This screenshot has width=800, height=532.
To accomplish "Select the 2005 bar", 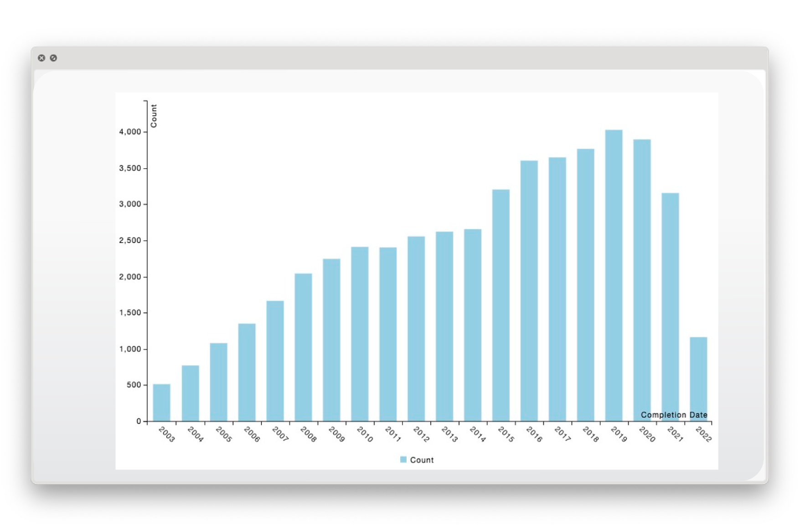I will click(x=218, y=382).
